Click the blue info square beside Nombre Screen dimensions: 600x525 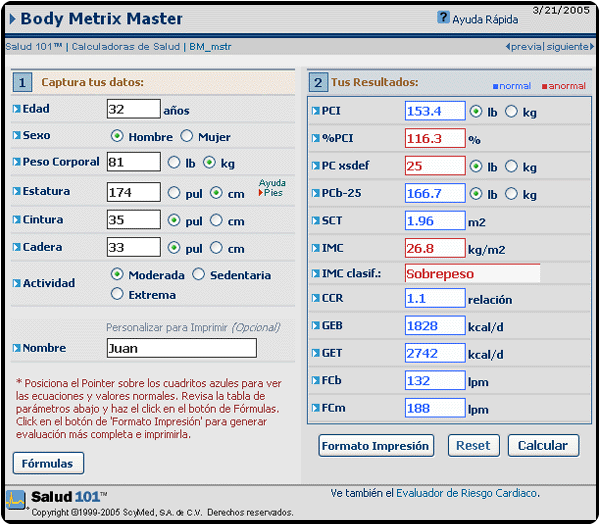coord(16,348)
